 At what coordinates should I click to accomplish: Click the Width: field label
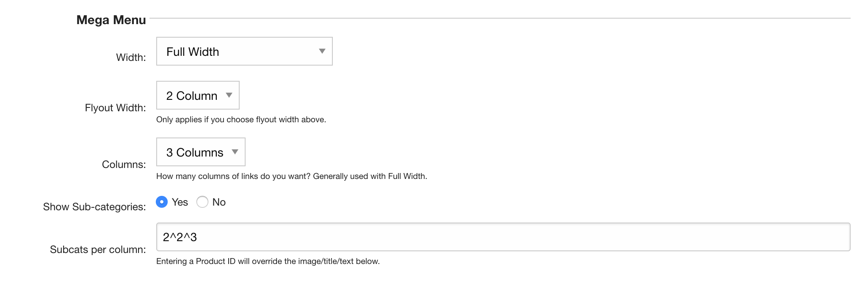[x=131, y=58]
